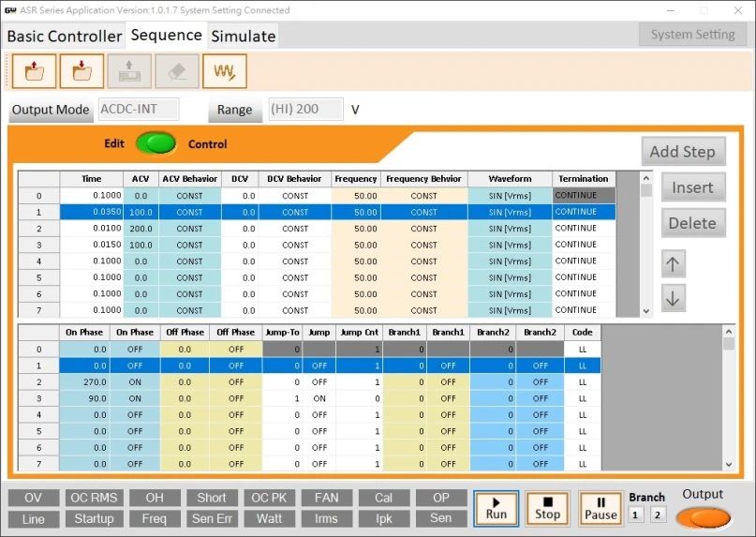756x537 pixels.
Task: Move selected step down with arrow
Action: [673, 299]
